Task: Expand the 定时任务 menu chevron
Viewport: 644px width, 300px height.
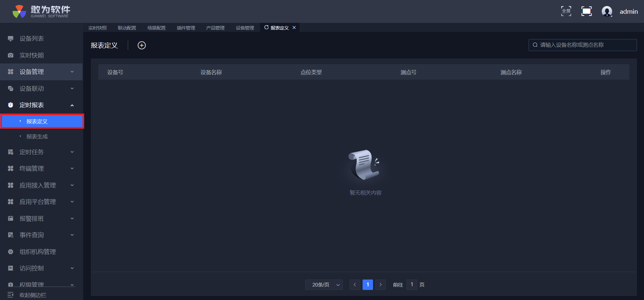Action: (x=72, y=152)
